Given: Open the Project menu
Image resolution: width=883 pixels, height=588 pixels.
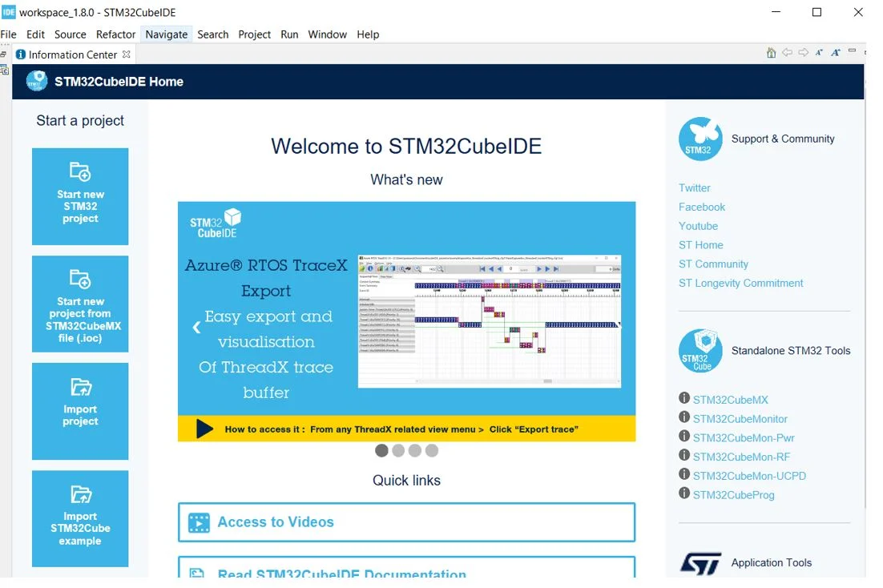Looking at the screenshot, I should [x=255, y=34].
